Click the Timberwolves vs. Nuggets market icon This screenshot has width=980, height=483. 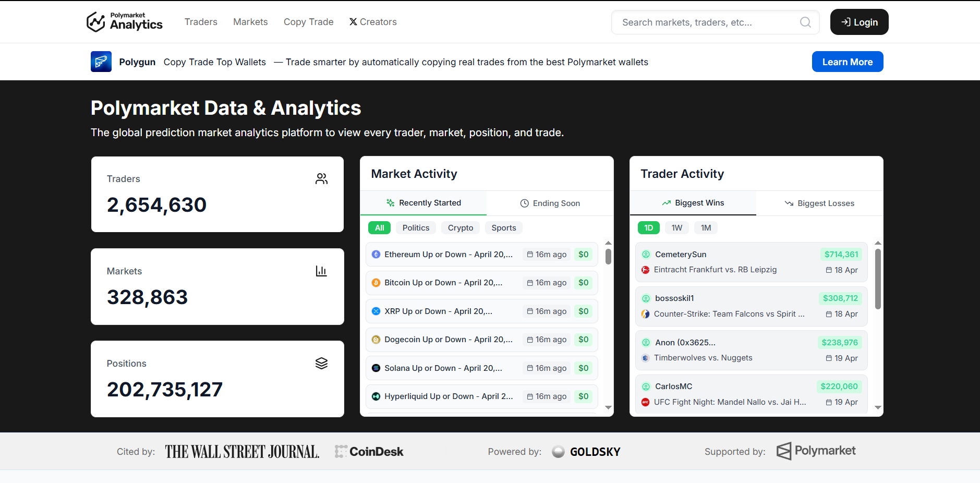pyautogui.click(x=646, y=358)
